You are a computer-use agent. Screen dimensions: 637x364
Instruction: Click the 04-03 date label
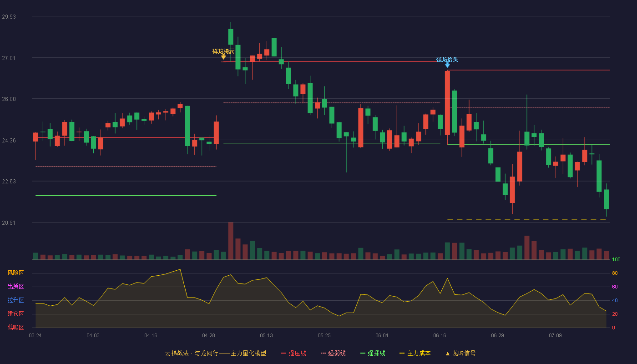click(x=93, y=335)
